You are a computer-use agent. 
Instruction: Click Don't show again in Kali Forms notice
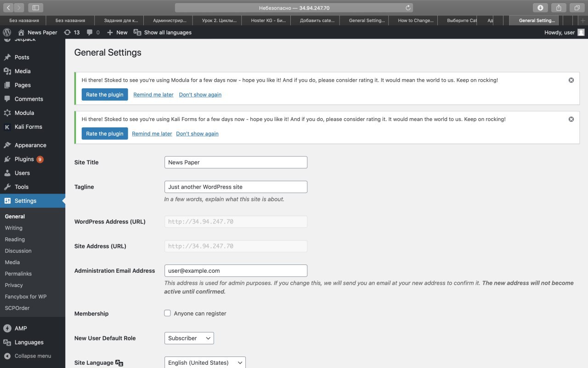[197, 134]
